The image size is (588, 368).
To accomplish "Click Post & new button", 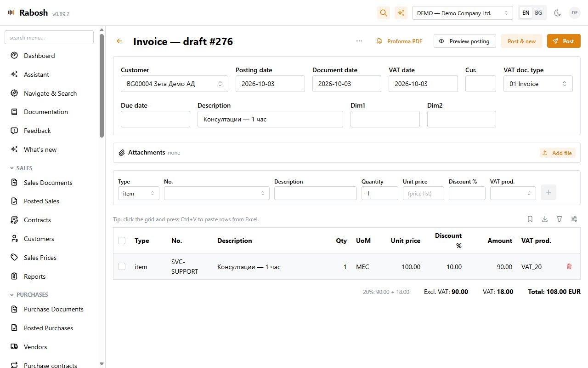I will pos(521,41).
